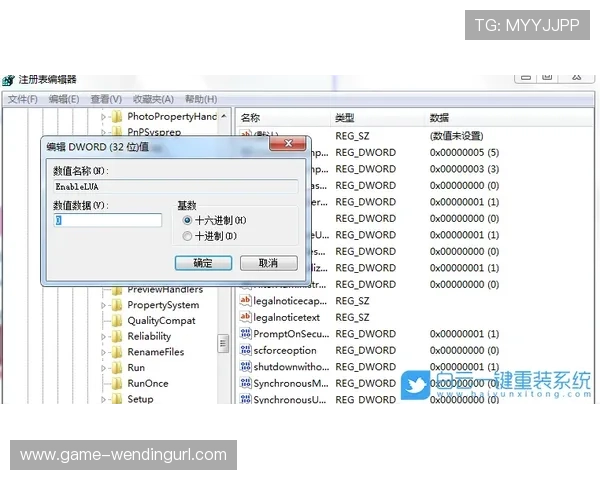The height and width of the screenshot is (480, 600).
Task: Select the Setup folder icon
Action: (x=117, y=399)
